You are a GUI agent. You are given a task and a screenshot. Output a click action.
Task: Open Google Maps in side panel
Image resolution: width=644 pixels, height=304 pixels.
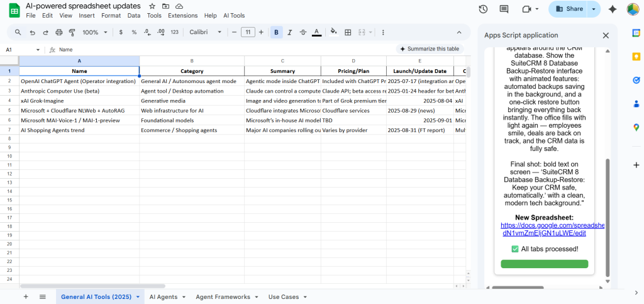(x=636, y=128)
